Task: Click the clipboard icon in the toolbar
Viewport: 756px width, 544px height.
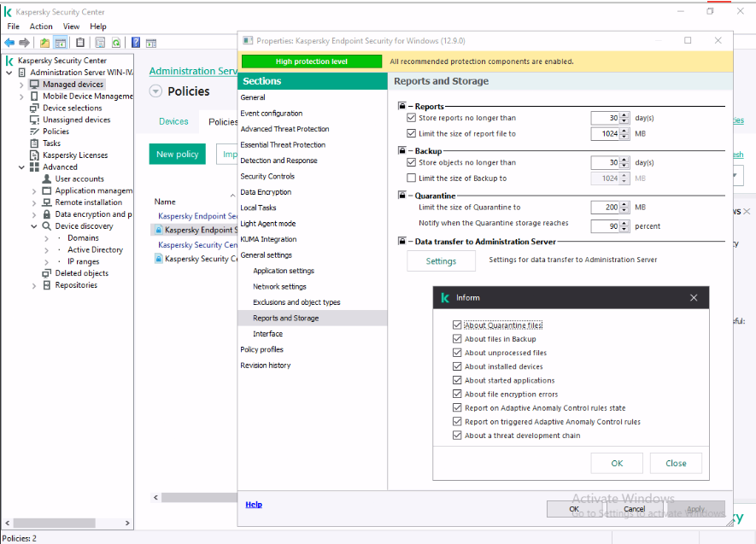Action: tap(80, 43)
